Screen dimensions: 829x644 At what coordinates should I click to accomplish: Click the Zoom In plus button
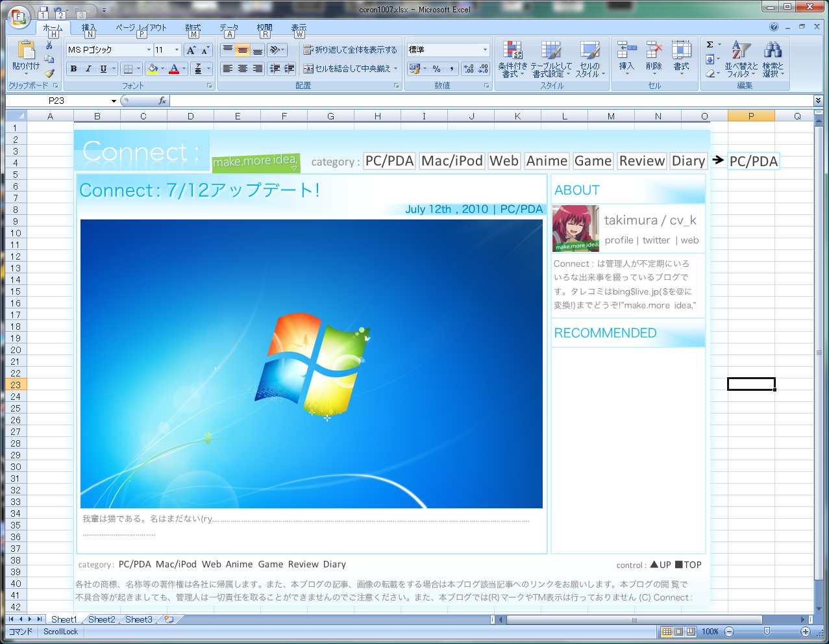coord(806,631)
